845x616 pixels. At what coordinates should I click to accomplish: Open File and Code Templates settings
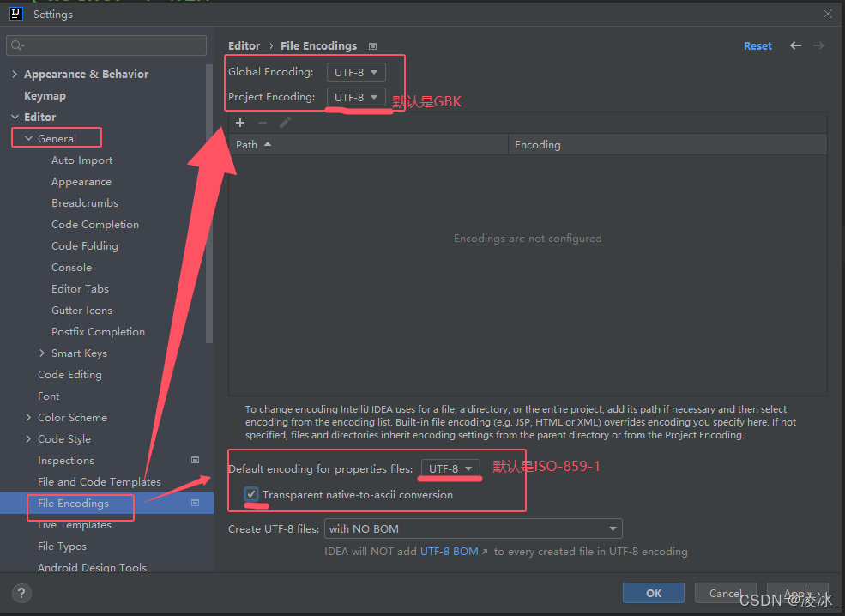100,482
